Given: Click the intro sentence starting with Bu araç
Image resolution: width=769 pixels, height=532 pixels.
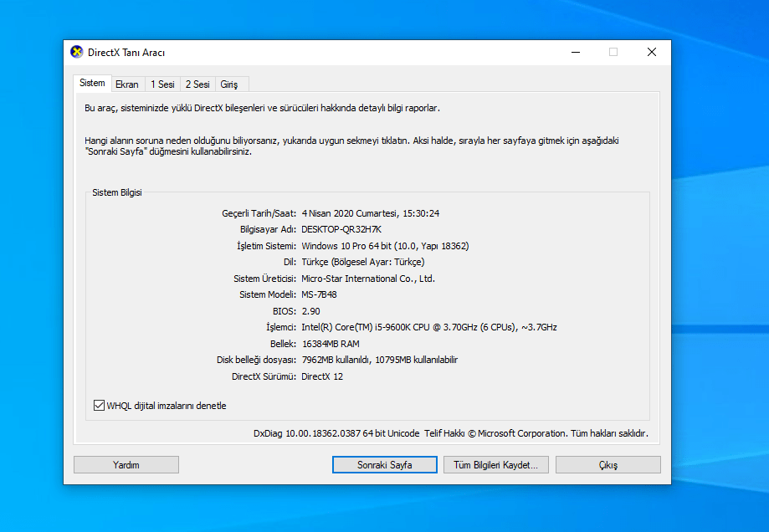Looking at the screenshot, I should point(263,108).
